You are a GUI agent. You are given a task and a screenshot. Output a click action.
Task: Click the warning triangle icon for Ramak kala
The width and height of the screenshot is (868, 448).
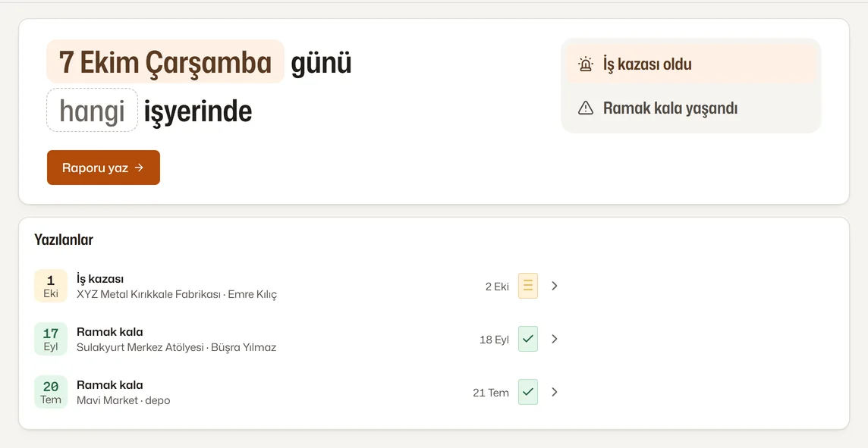(x=586, y=108)
